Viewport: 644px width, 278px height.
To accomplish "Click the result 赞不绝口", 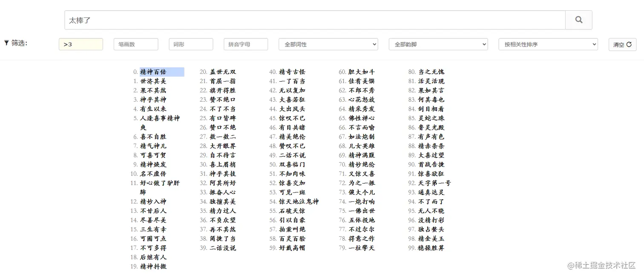I will point(223,100).
